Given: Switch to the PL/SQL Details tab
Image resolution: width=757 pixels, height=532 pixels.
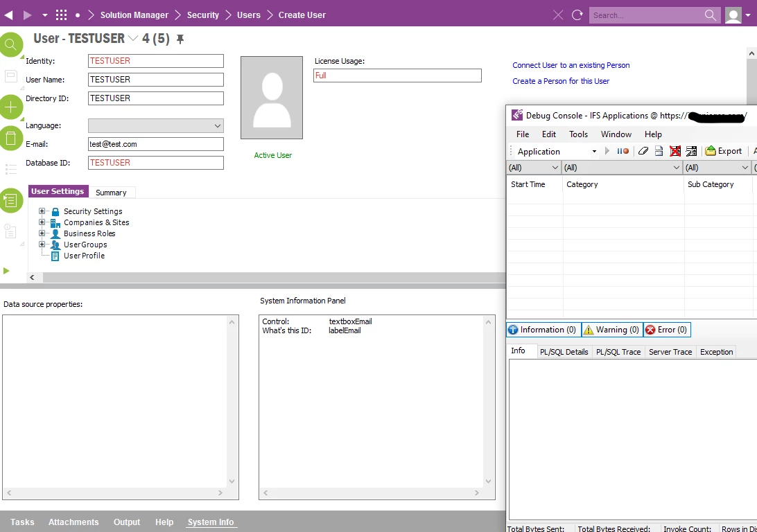Looking at the screenshot, I should (x=564, y=352).
